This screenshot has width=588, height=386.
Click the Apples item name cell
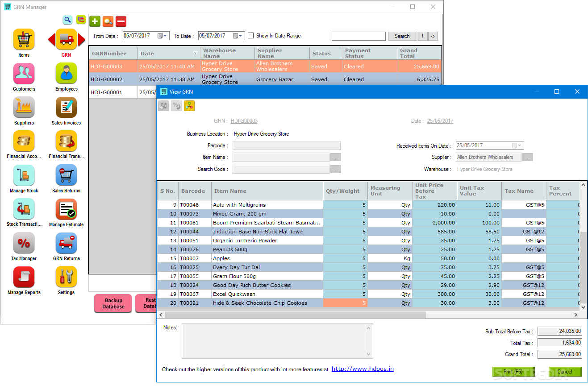point(267,258)
